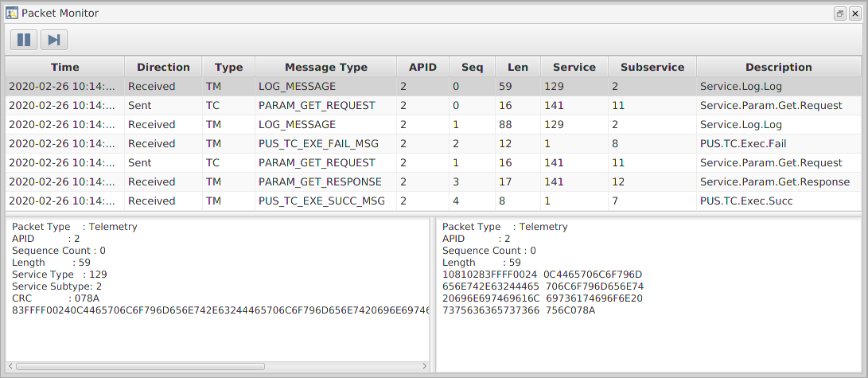Pause packet capture with the pause button
The width and height of the screenshot is (868, 378).
(x=24, y=40)
